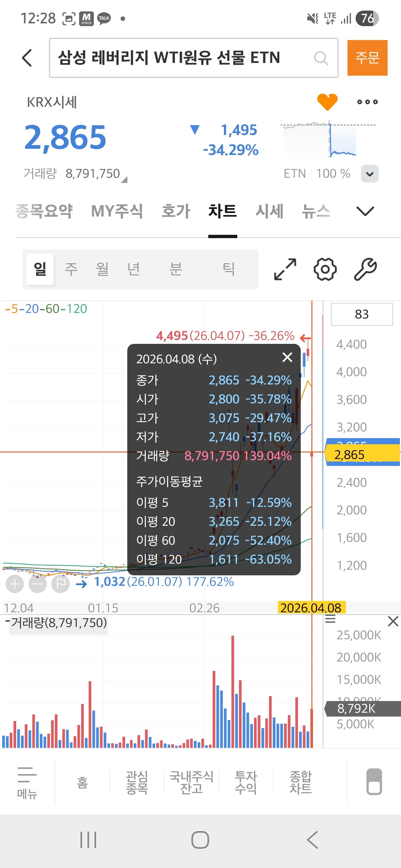The height and width of the screenshot is (868, 401).
Task: Tap the 이평 60 row in tooltip
Action: click(214, 541)
